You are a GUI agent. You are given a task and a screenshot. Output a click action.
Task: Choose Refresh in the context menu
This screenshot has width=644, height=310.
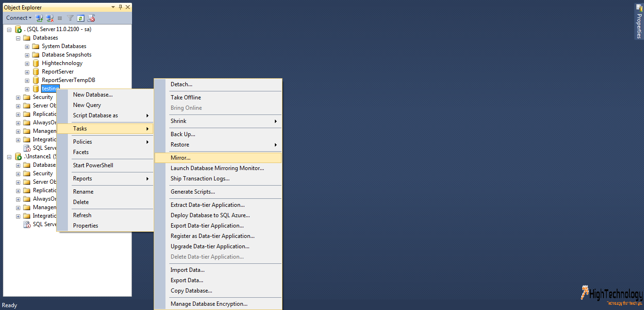coord(105,215)
